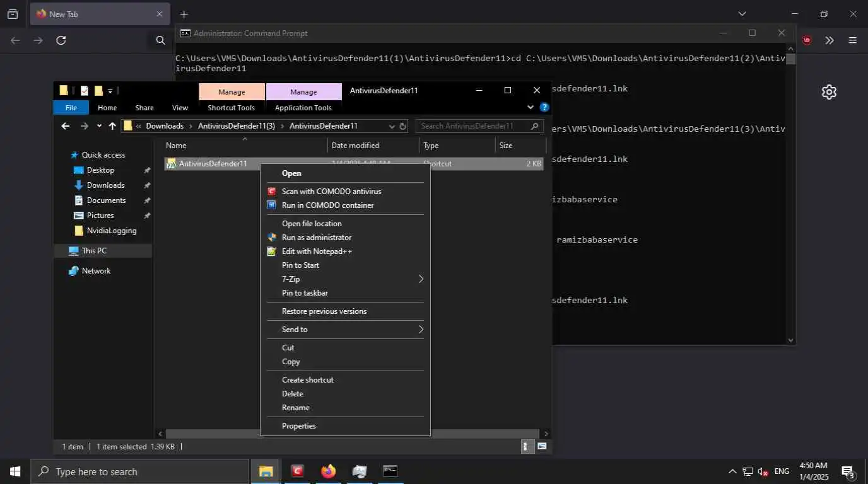Open NvidiaLogging folder in navigation pane
This screenshot has width=868, height=484.
(x=111, y=231)
